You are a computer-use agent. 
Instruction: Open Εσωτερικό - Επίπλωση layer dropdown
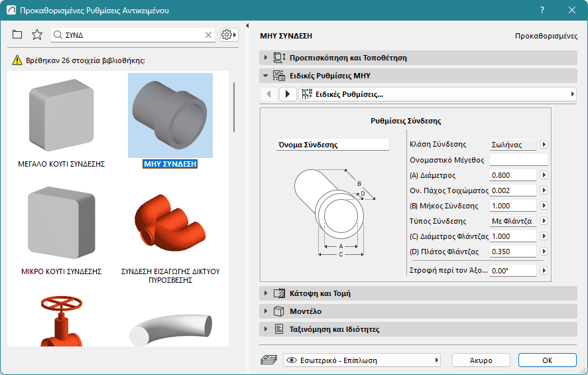[x=362, y=360]
